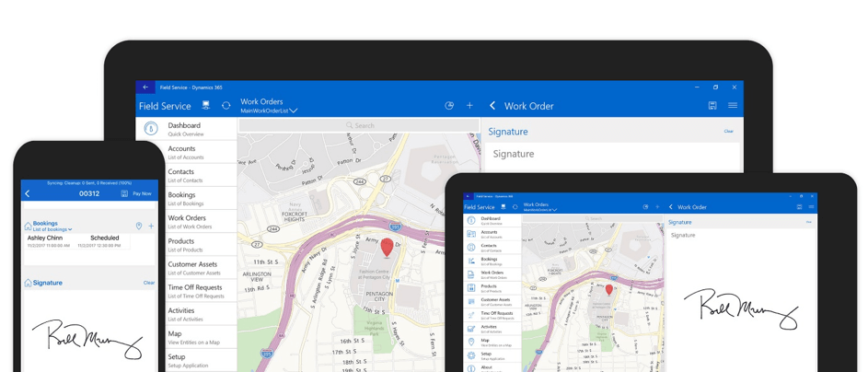The width and height of the screenshot is (868, 372).
Task: Click home icon beside Signature on phone
Action: (x=28, y=283)
